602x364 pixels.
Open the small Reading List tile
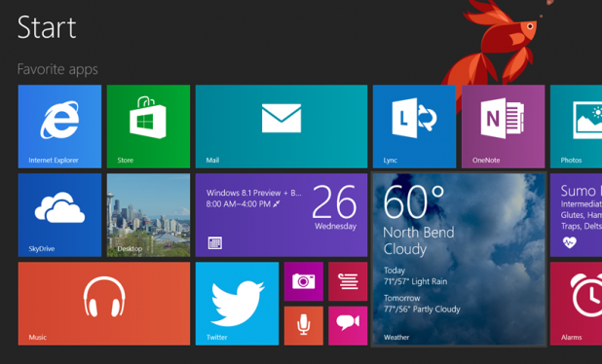(348, 281)
